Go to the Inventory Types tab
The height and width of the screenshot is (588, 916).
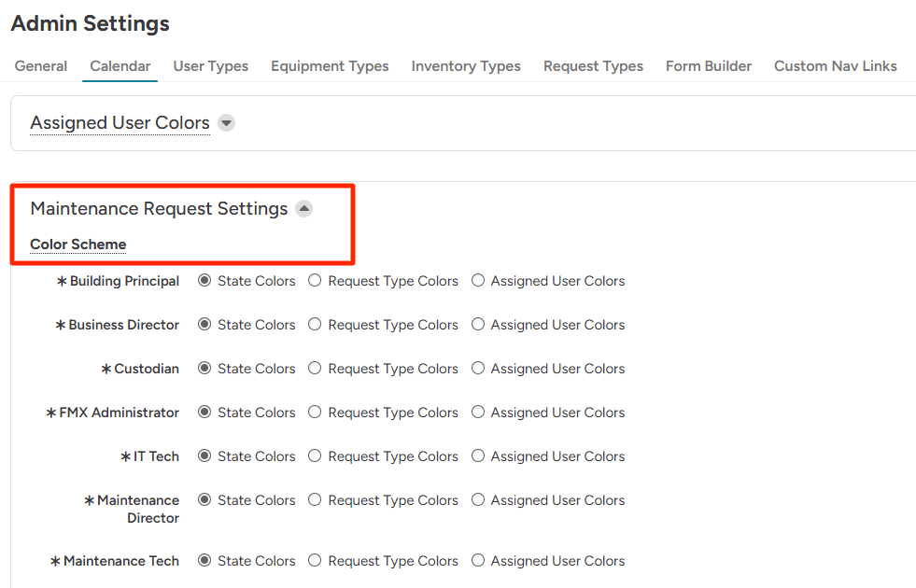(x=466, y=66)
